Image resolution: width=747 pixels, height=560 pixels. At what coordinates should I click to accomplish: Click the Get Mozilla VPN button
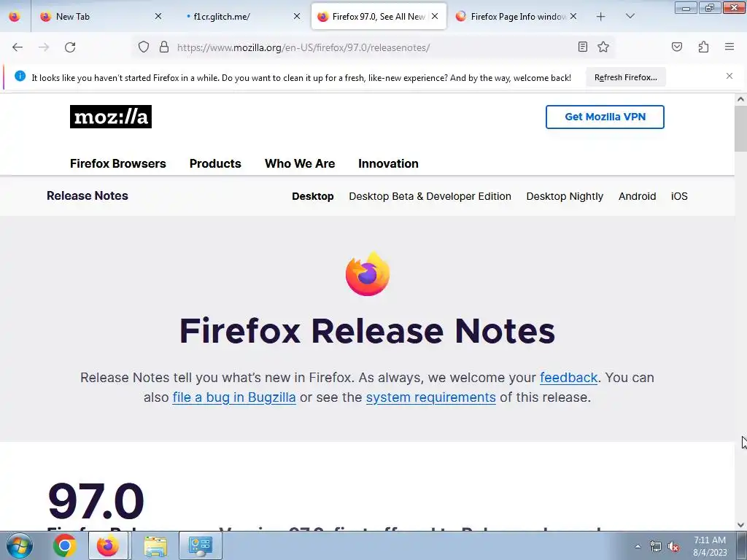[605, 117]
